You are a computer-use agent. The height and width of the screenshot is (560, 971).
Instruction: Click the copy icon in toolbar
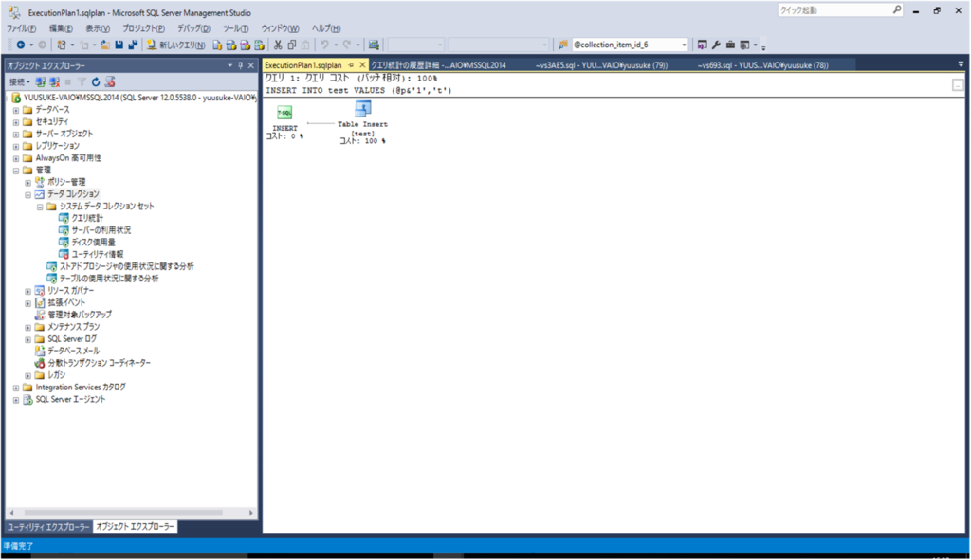(x=292, y=45)
